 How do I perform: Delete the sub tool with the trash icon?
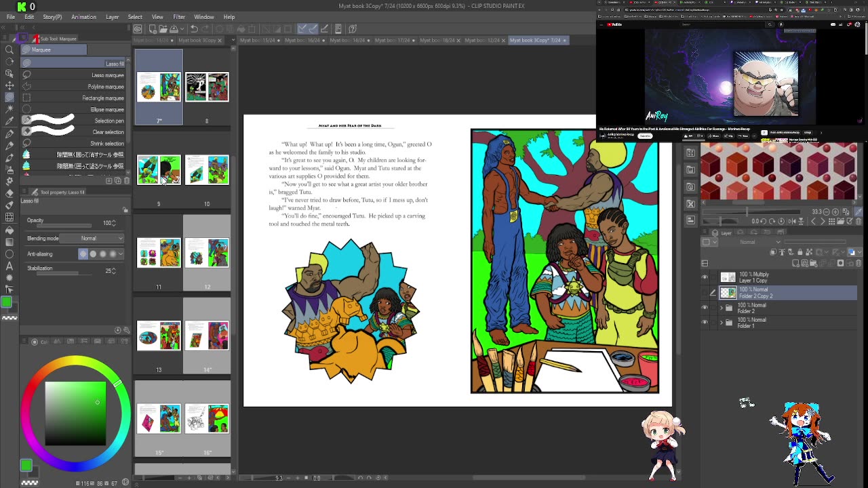pos(126,180)
